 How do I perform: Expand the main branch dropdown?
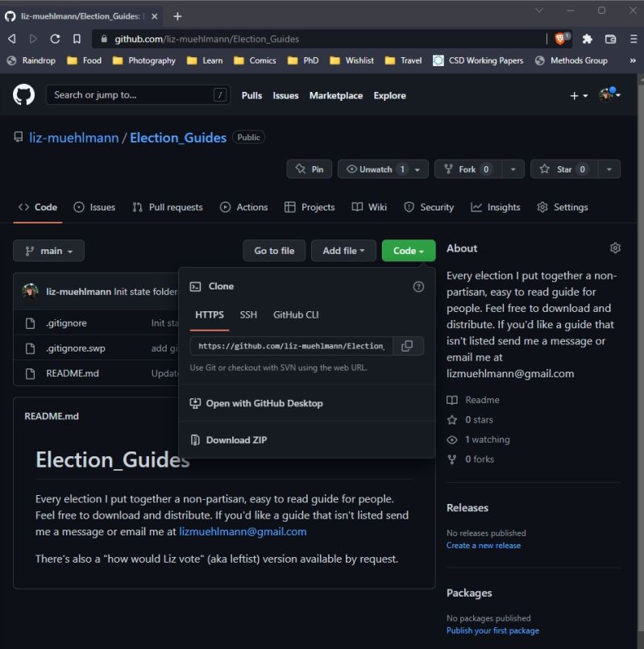click(48, 251)
